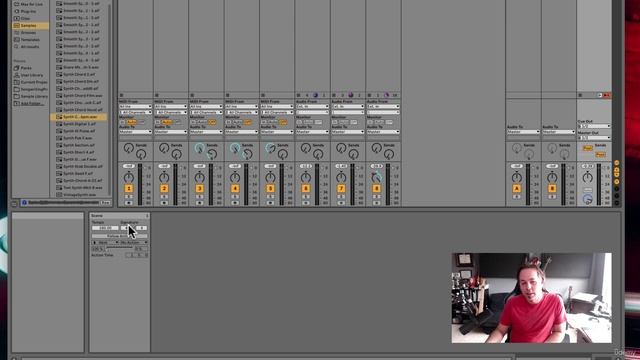Open track 2 All Channels dropdown
Image resolution: width=640 pixels, height=360 pixels.
[171, 112]
